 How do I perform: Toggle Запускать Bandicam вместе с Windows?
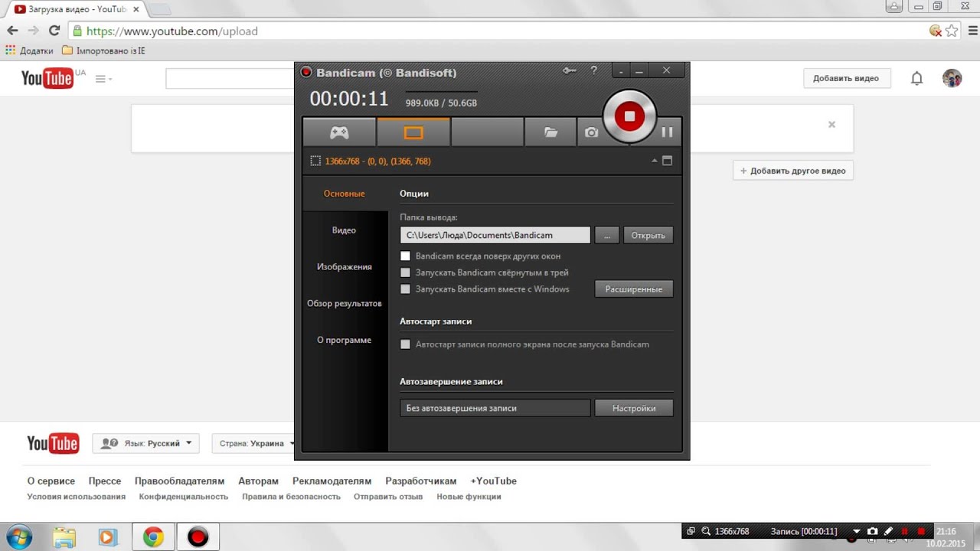click(406, 289)
